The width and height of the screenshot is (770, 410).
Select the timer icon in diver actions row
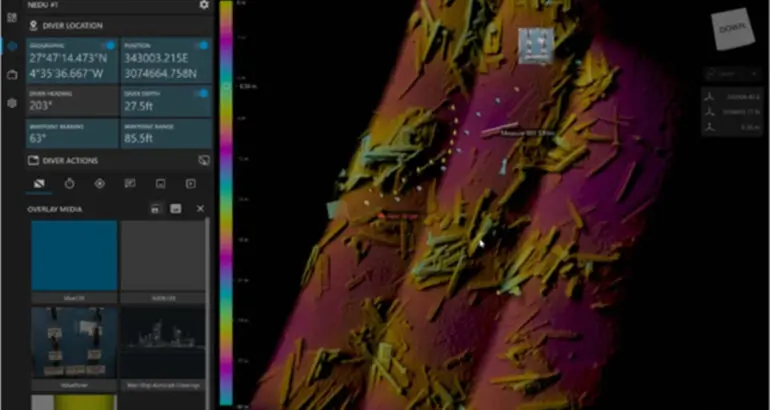click(x=70, y=184)
